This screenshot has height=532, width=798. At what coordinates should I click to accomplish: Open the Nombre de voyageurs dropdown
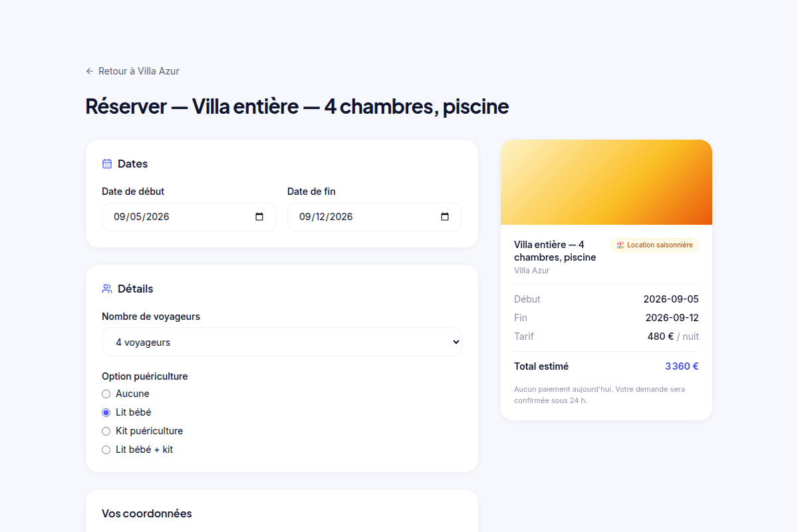point(282,342)
